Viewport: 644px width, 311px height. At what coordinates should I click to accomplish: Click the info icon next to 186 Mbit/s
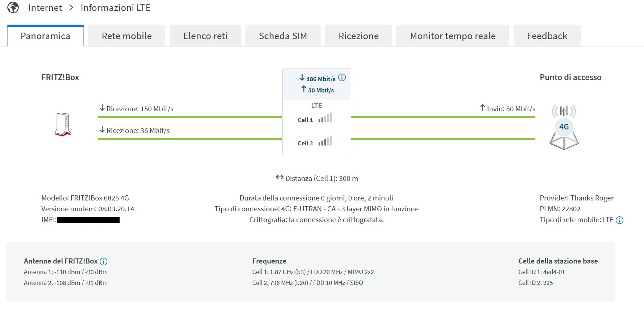point(342,78)
